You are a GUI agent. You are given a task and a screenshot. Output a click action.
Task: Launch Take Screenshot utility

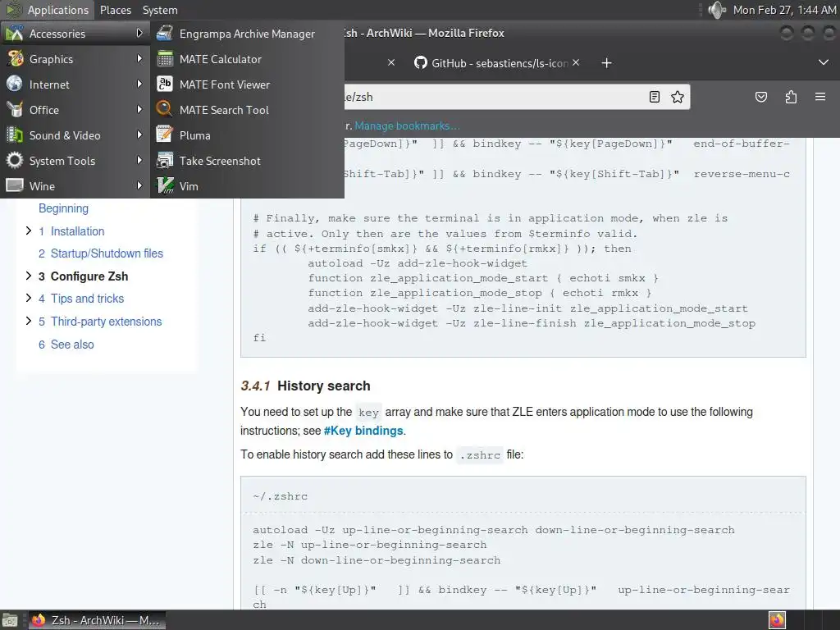247,161
